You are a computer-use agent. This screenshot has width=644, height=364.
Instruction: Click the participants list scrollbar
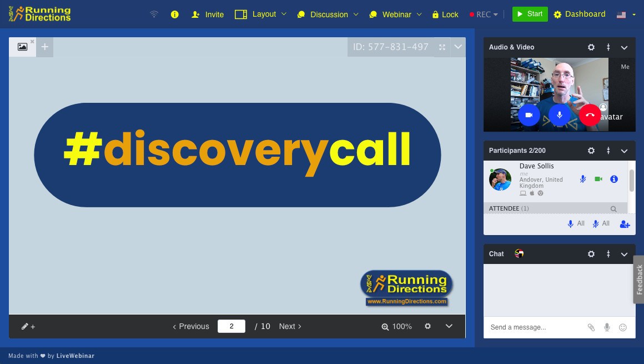631,180
